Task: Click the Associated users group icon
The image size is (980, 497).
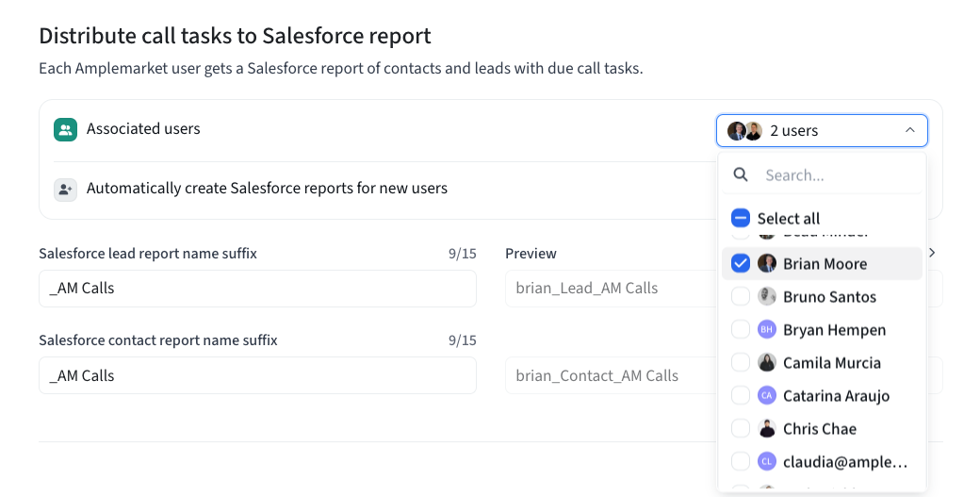Action: pos(65,130)
